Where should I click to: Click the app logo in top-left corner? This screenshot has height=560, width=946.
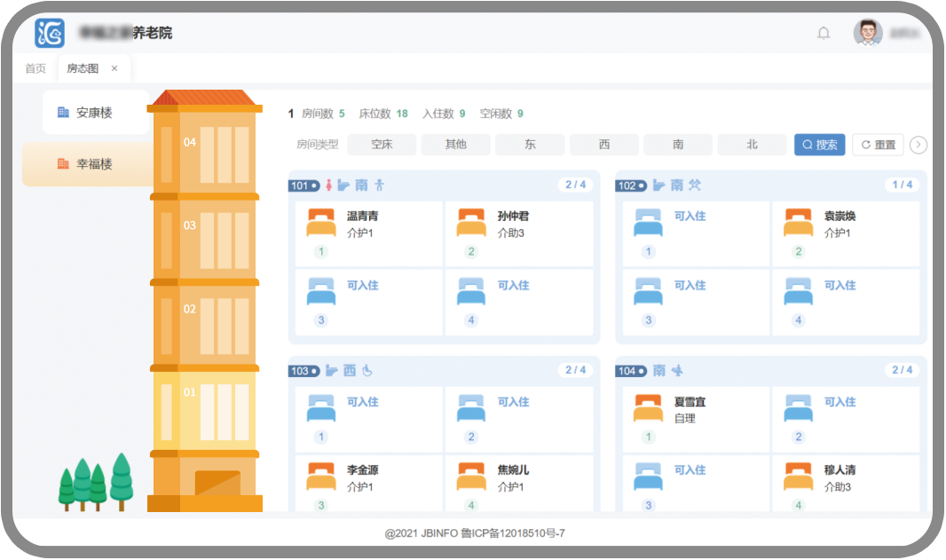(x=51, y=32)
